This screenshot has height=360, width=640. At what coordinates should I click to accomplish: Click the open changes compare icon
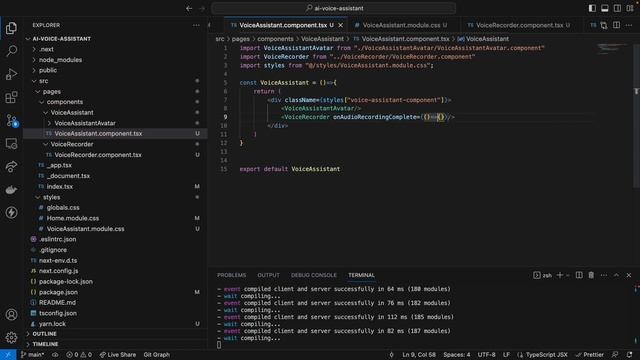tap(604, 25)
